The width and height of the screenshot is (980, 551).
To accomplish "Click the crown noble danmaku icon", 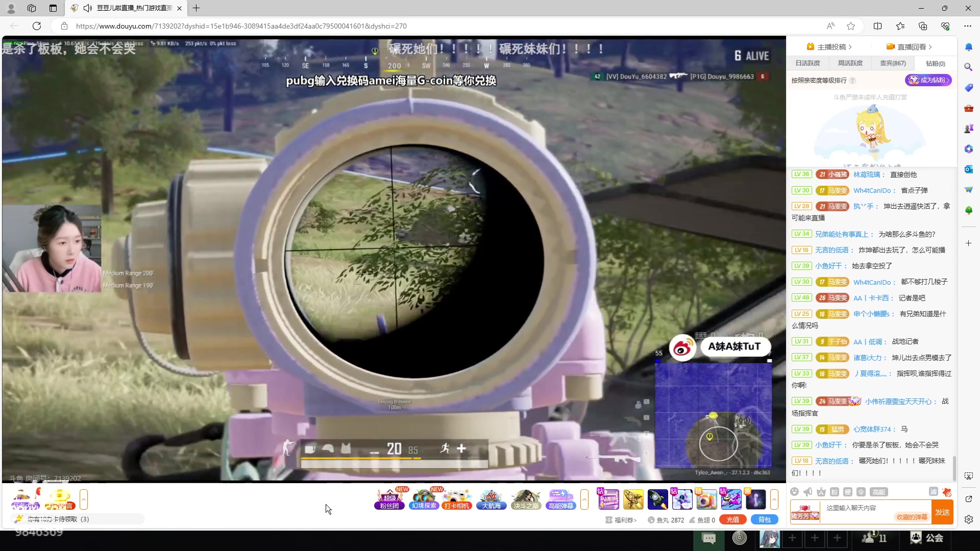I will point(821,492).
